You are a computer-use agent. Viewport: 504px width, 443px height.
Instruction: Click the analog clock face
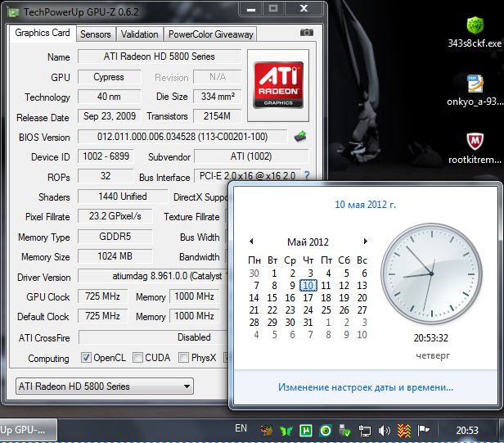tap(431, 273)
